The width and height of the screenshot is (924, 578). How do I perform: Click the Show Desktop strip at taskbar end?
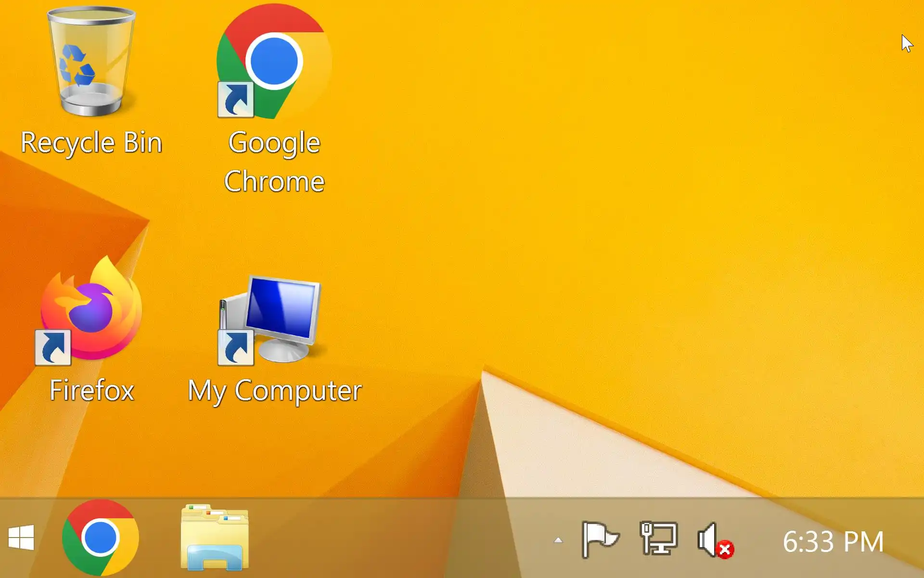point(920,538)
